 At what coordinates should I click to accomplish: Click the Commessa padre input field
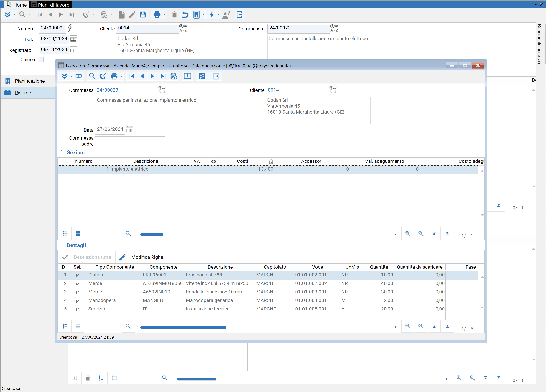pos(130,141)
